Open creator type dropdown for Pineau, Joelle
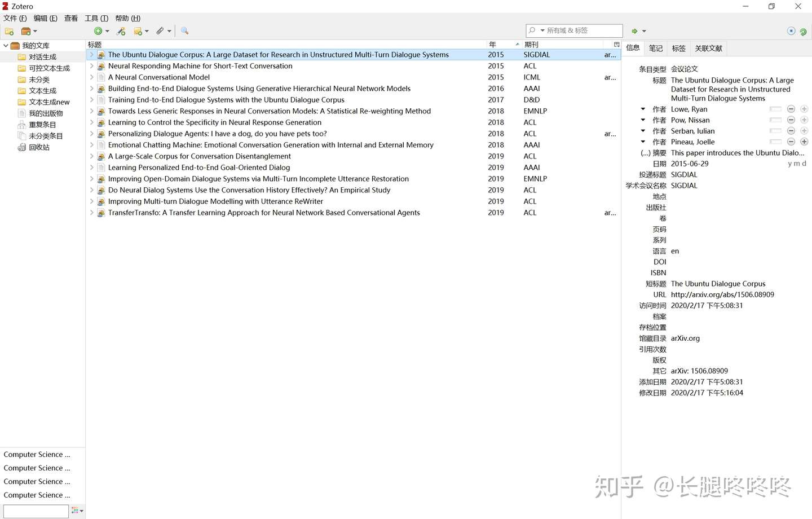Screen dimensions: 812x519 [643, 142]
